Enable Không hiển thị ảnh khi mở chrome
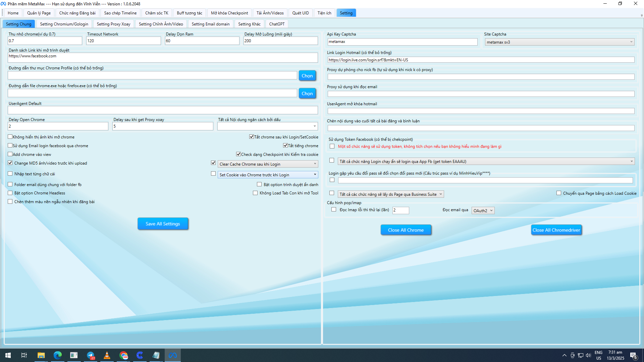Screen dimensions: 644x362 [10, 137]
